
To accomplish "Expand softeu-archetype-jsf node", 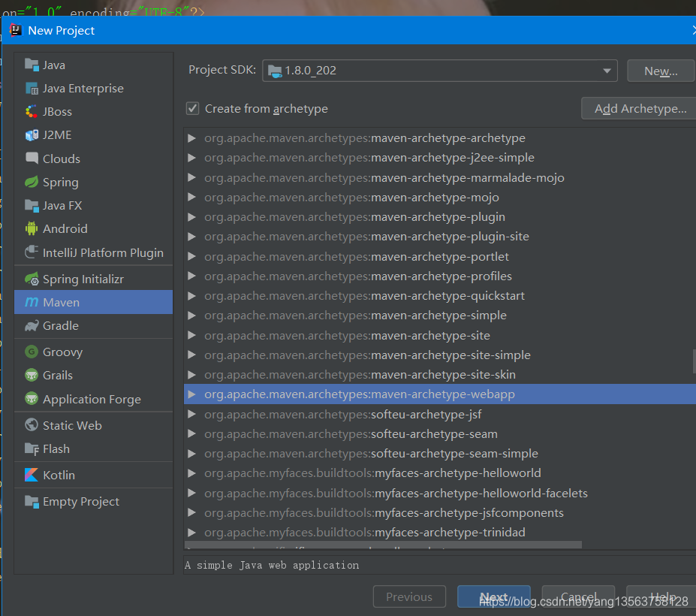I will click(191, 415).
